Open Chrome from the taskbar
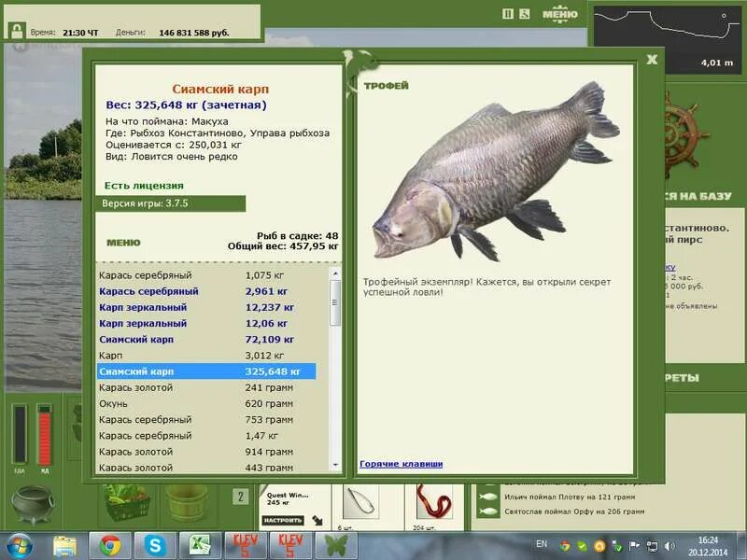This screenshot has width=747, height=560. coord(110,546)
